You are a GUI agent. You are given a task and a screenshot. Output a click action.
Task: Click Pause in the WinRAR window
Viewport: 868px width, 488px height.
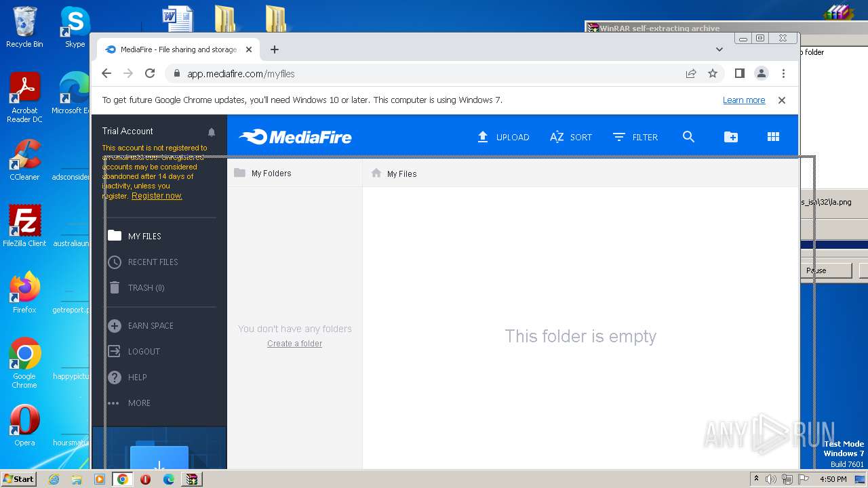(826, 270)
